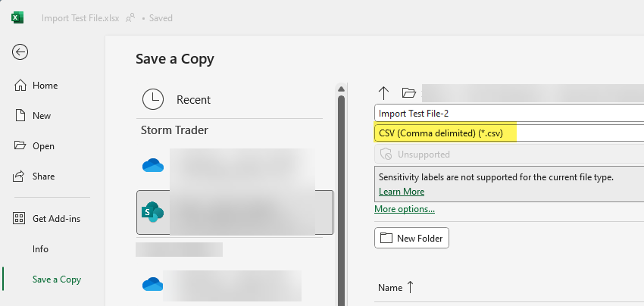The image size is (644, 306).
Task: Click the Open folder icon
Action: [21, 146]
